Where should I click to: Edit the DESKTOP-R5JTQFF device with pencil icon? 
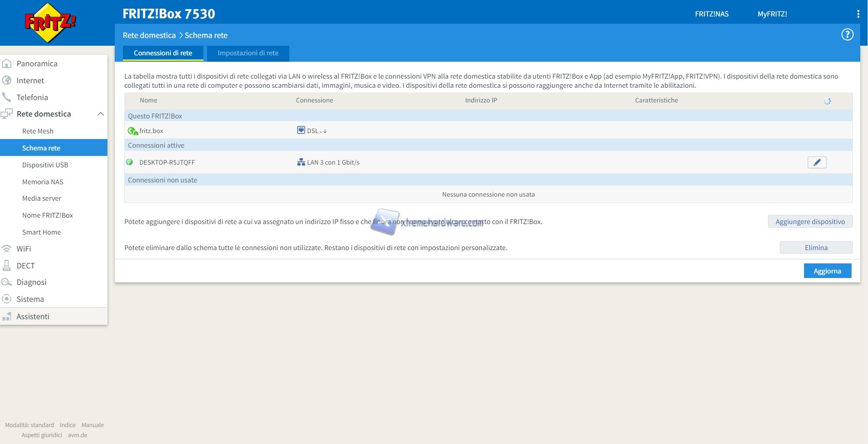[x=817, y=162]
